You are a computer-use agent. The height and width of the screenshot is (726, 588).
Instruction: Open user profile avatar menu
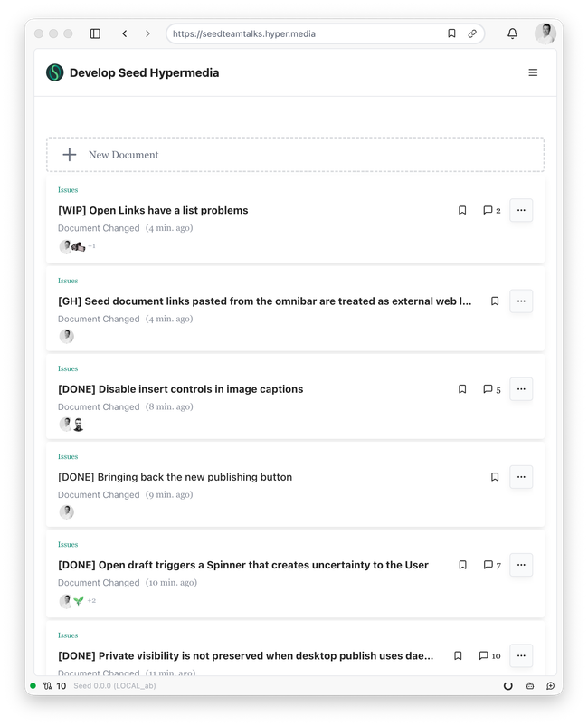pos(545,33)
